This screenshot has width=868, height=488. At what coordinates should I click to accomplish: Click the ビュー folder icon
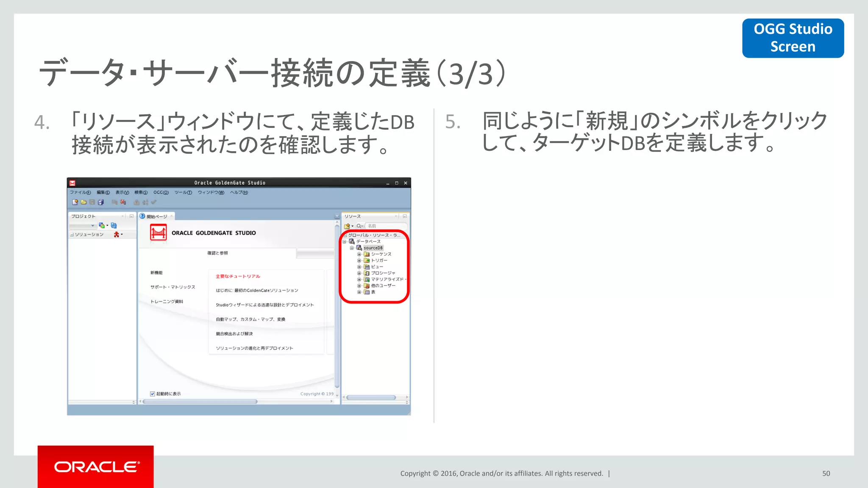(367, 267)
